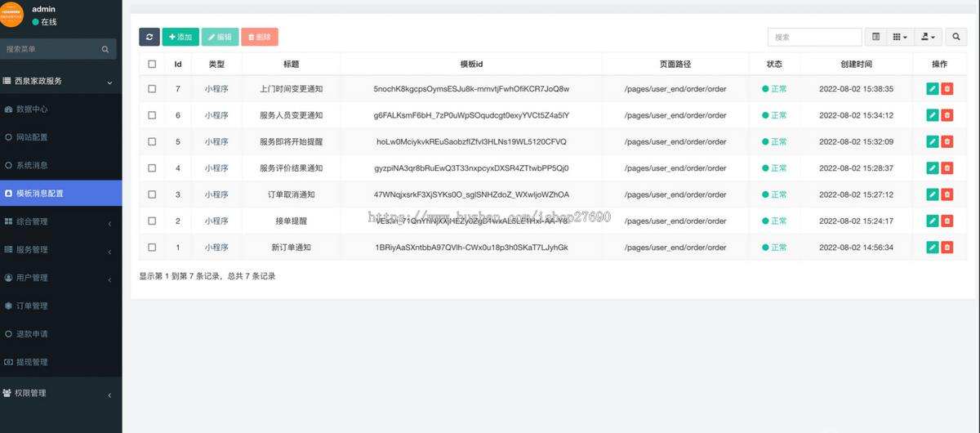Image resolution: width=980 pixels, height=433 pixels.
Task: Check the box for row Id 4
Action: tap(152, 168)
